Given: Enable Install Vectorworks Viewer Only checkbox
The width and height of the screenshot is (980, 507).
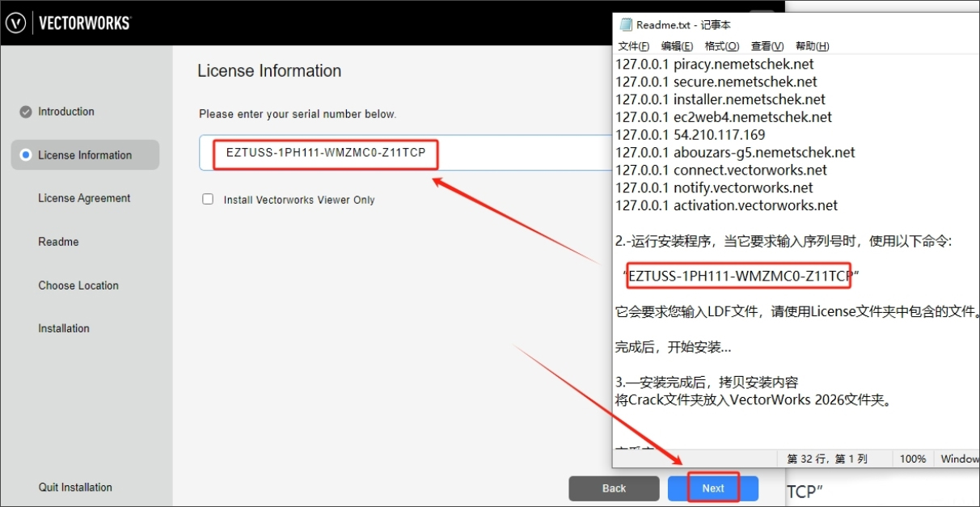Looking at the screenshot, I should pos(208,199).
